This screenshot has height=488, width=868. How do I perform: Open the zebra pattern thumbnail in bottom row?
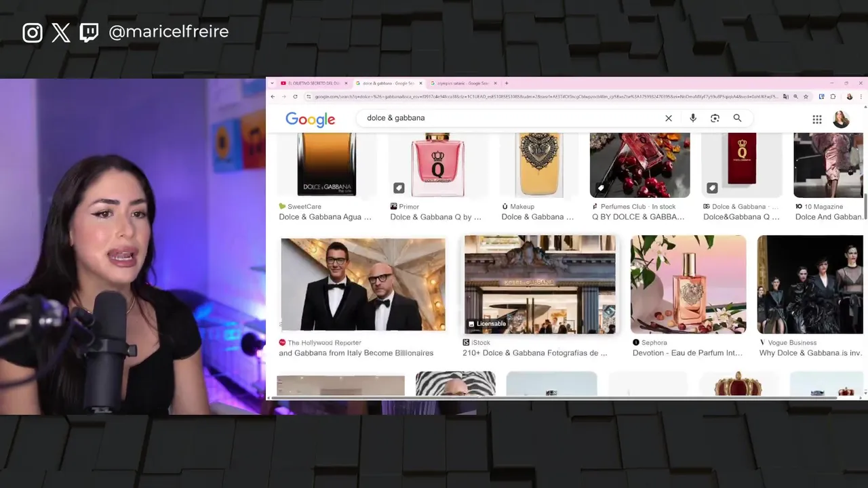coord(455,384)
